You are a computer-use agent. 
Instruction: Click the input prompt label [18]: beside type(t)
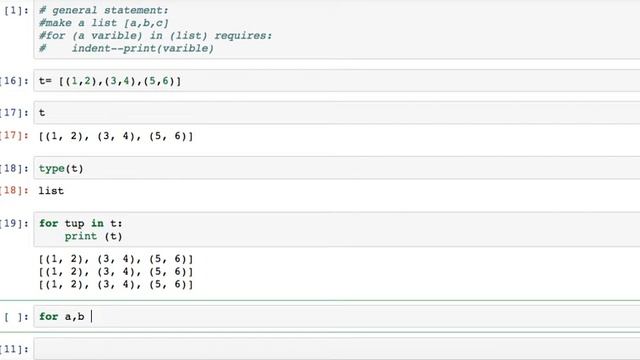coord(14,168)
